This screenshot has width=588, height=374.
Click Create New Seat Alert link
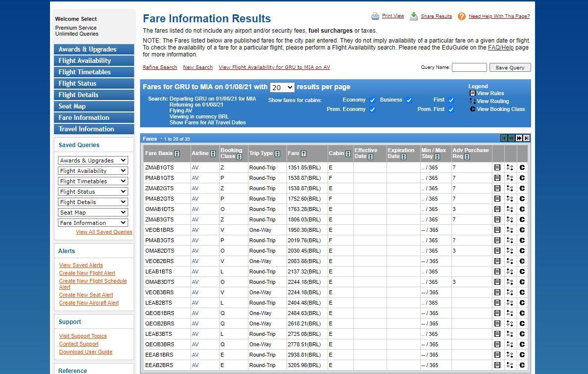coord(86,295)
